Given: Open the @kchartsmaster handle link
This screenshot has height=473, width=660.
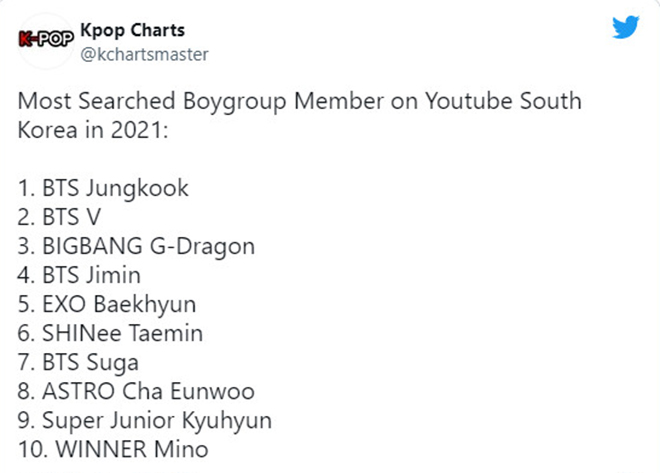Looking at the screenshot, I should 144,55.
